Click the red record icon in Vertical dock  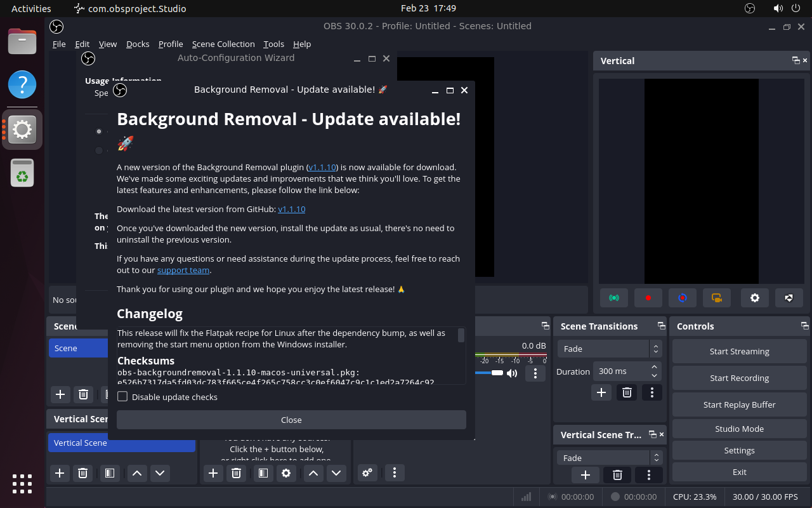point(648,297)
